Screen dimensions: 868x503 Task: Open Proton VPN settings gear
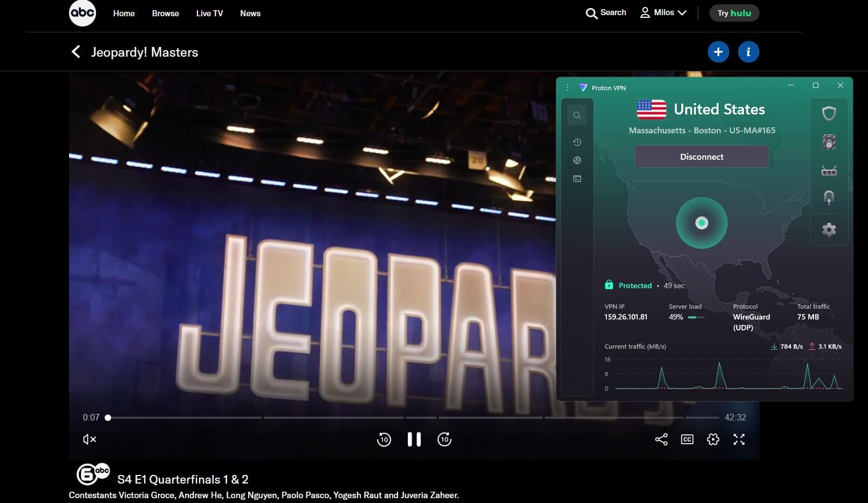829,230
